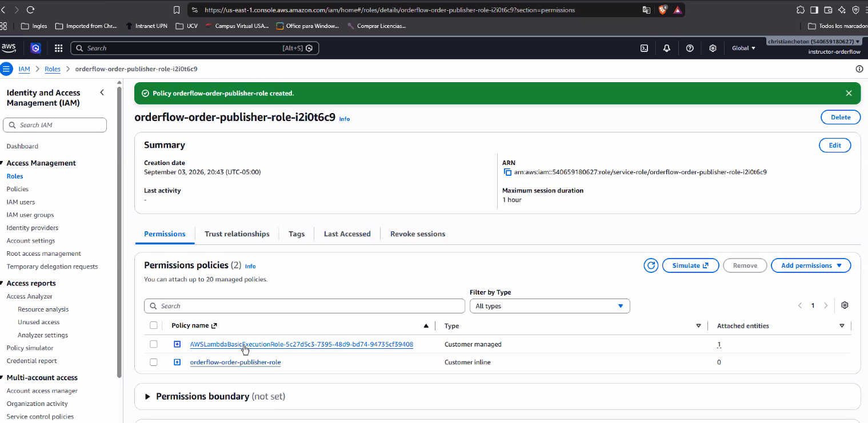The width and height of the screenshot is (868, 423).
Task: Open the AWS console settings gear in the top bar
Action: click(x=713, y=48)
